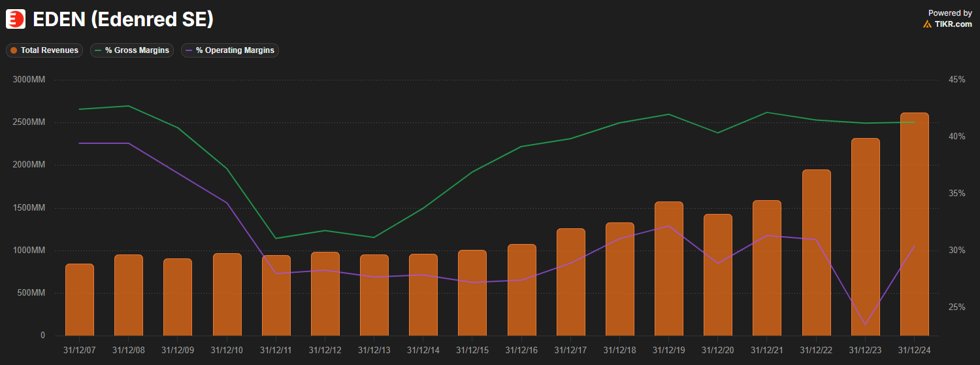Select the 31/12/22 revenue bar

pos(817,252)
